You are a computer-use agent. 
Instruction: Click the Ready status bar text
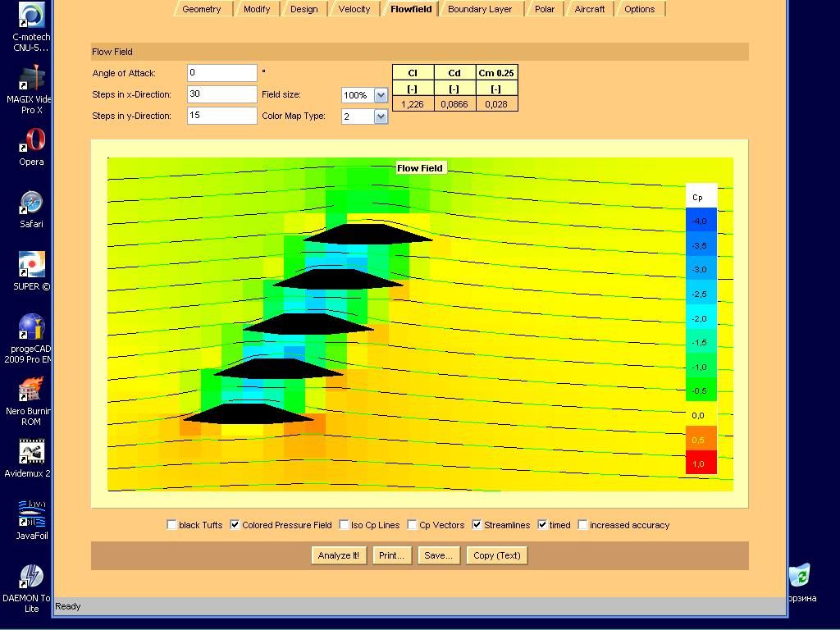pos(67,606)
